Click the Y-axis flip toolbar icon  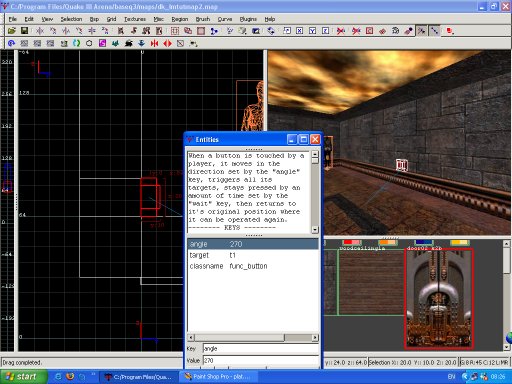[66, 31]
